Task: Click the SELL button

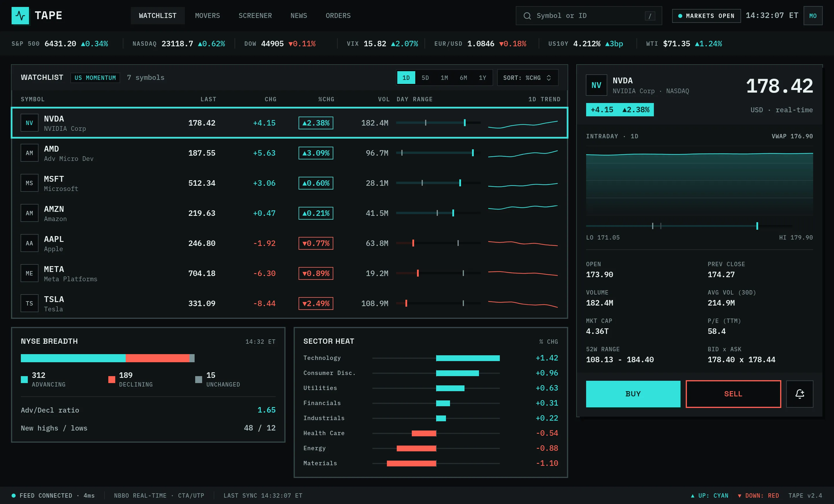Action: pos(733,394)
